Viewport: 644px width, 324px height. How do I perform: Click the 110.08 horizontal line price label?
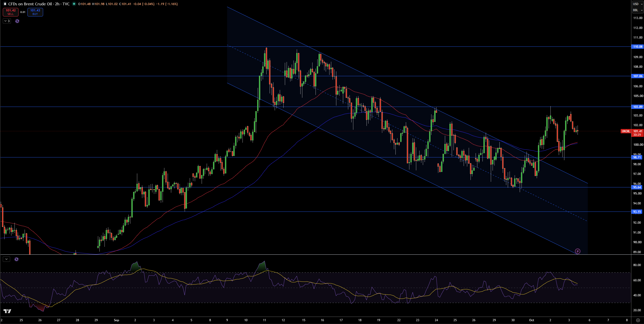click(x=637, y=47)
